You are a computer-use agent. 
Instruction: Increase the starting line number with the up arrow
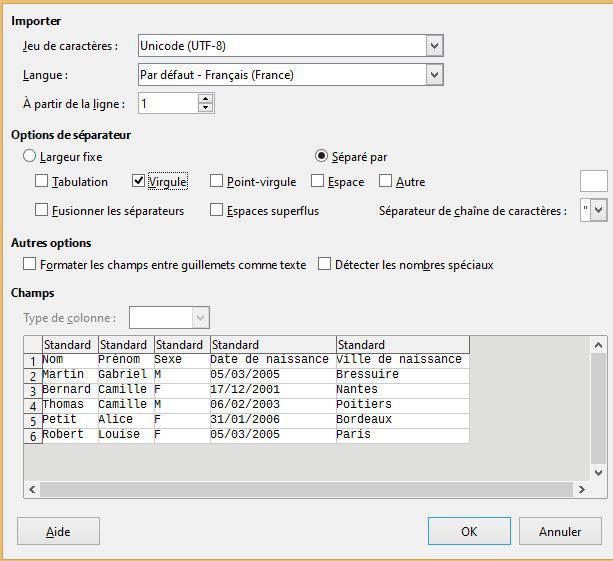205,99
